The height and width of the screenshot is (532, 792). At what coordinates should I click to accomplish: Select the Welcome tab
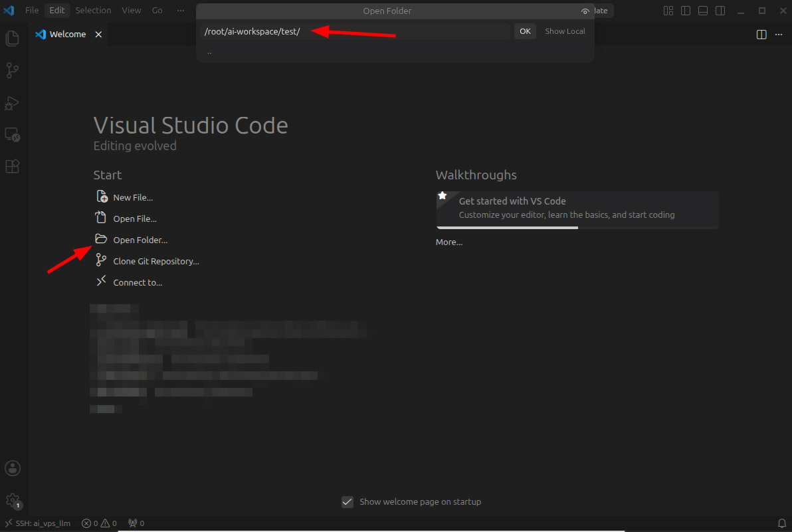click(x=68, y=35)
